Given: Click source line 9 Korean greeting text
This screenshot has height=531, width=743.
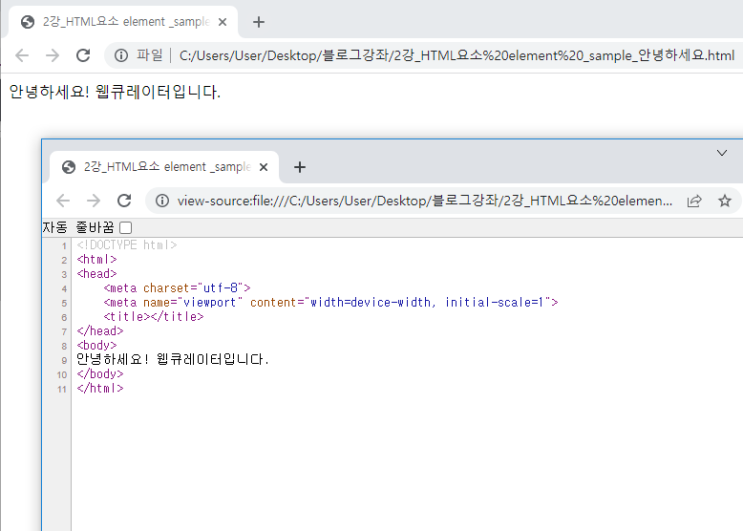Looking at the screenshot, I should pos(172,360).
